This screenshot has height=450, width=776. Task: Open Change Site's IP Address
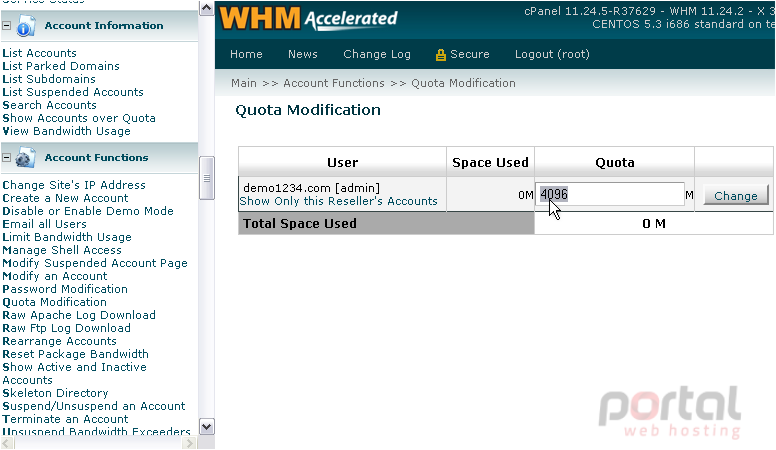74,185
